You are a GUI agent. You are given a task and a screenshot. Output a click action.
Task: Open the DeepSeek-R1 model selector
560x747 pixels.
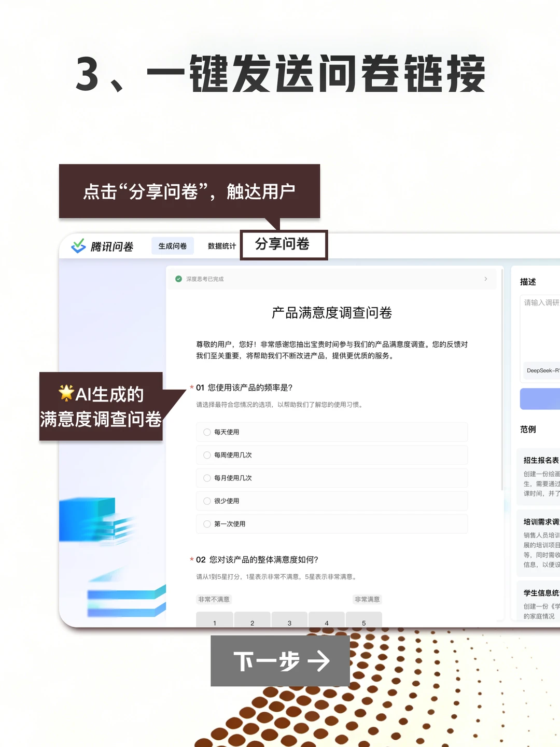pyautogui.click(x=542, y=371)
